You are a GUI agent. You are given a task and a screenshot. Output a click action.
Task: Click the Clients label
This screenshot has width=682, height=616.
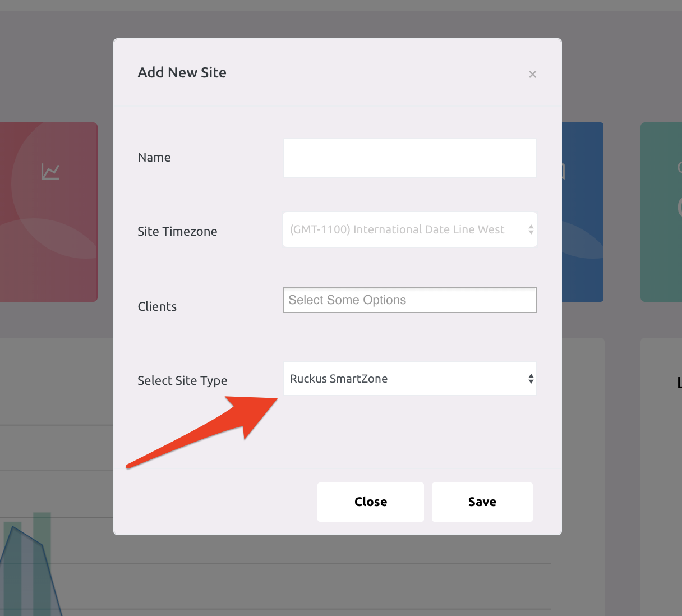tap(157, 306)
